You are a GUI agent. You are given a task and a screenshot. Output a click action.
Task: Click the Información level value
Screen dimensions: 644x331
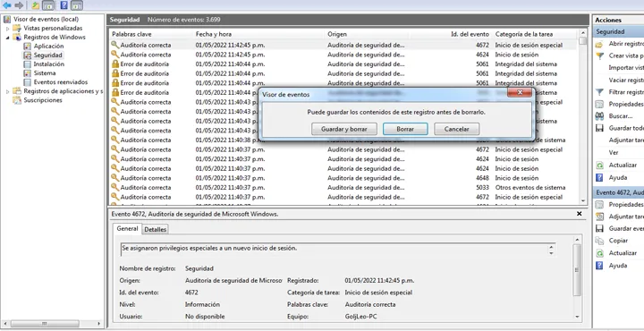[x=202, y=304]
